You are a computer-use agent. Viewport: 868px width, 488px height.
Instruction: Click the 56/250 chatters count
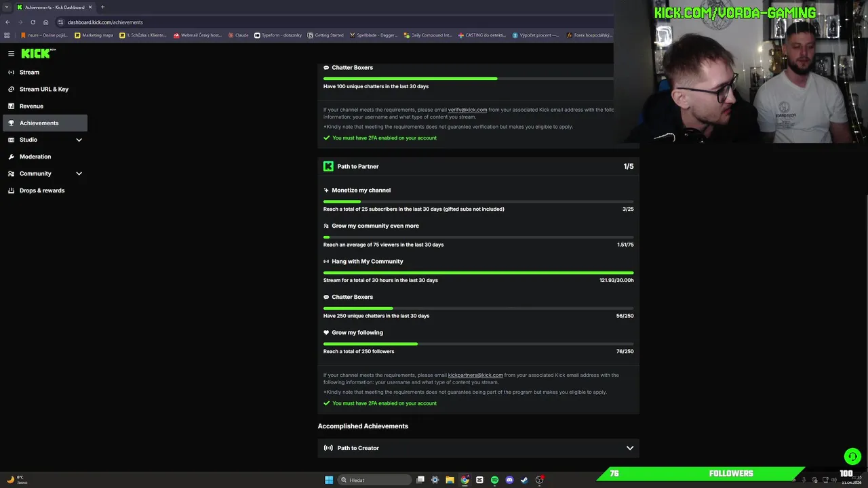[625, 316]
